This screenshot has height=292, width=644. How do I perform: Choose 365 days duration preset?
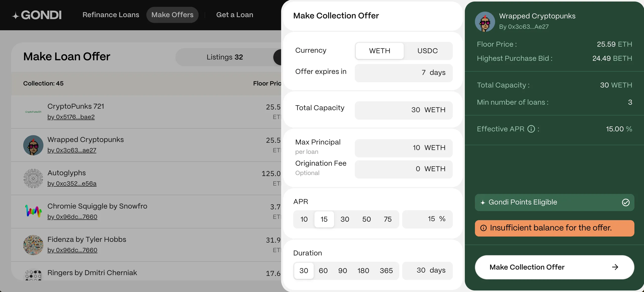point(386,271)
